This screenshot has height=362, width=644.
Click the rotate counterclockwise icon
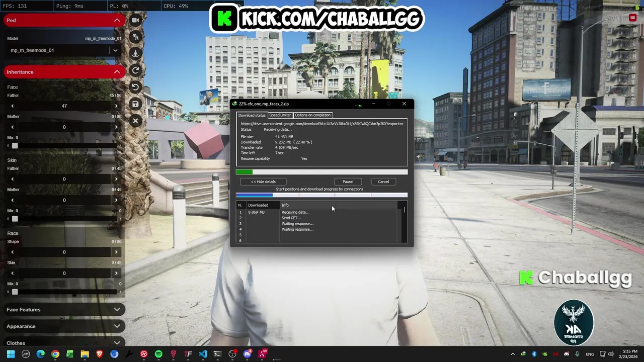pyautogui.click(x=135, y=87)
